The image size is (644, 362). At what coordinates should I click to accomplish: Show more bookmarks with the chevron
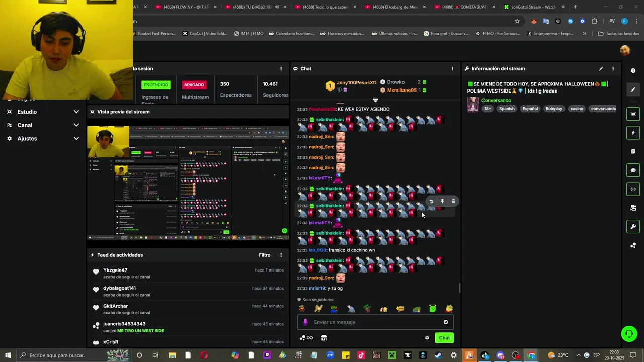click(x=585, y=34)
